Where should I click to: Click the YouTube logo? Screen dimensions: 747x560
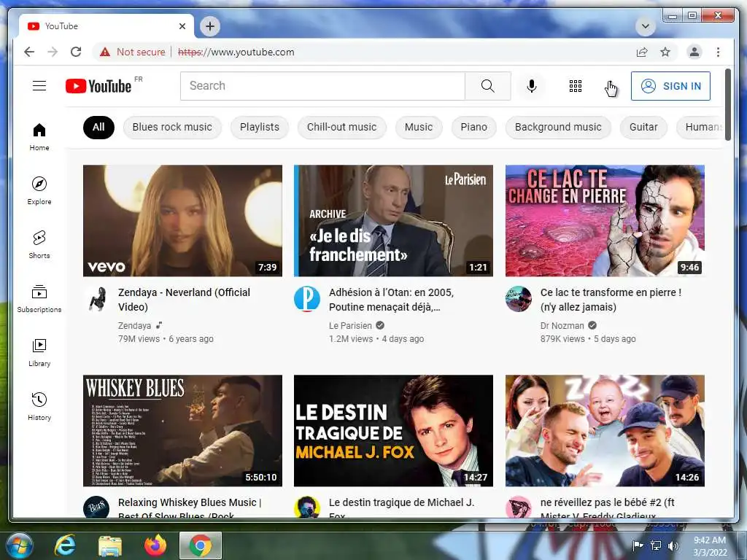coord(98,86)
